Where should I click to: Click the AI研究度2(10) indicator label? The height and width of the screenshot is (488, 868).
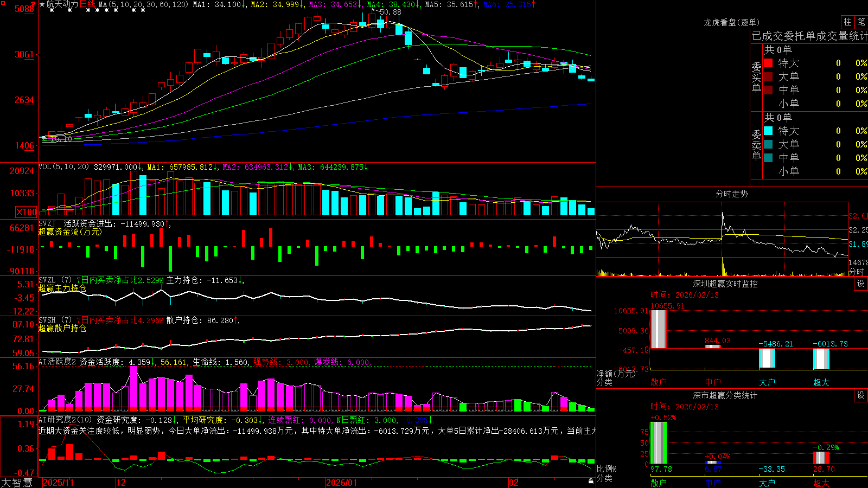pos(65,420)
